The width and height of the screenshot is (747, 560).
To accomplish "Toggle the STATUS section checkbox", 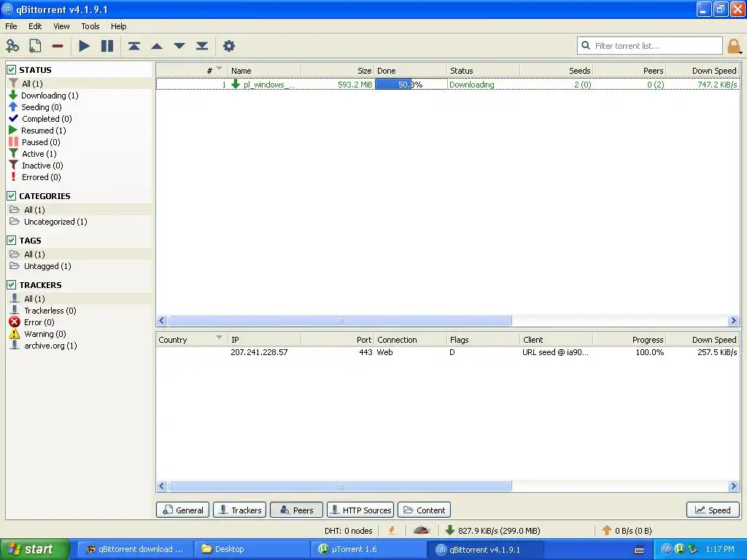I will pos(12,69).
